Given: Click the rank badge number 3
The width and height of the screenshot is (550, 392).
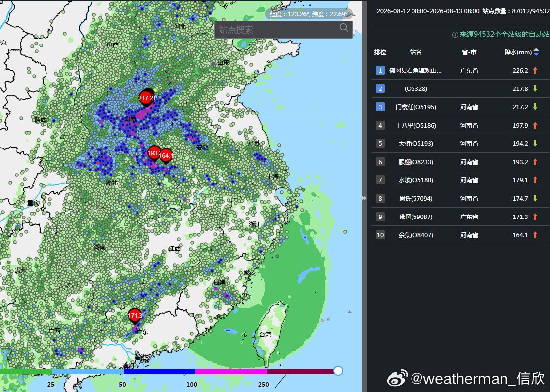Looking at the screenshot, I should point(380,107).
